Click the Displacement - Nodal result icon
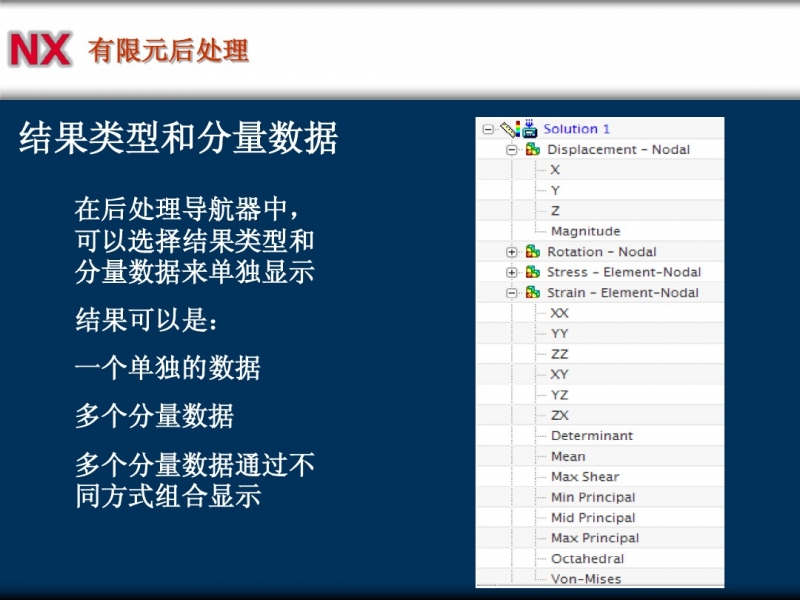The width and height of the screenshot is (800, 600). (x=533, y=150)
